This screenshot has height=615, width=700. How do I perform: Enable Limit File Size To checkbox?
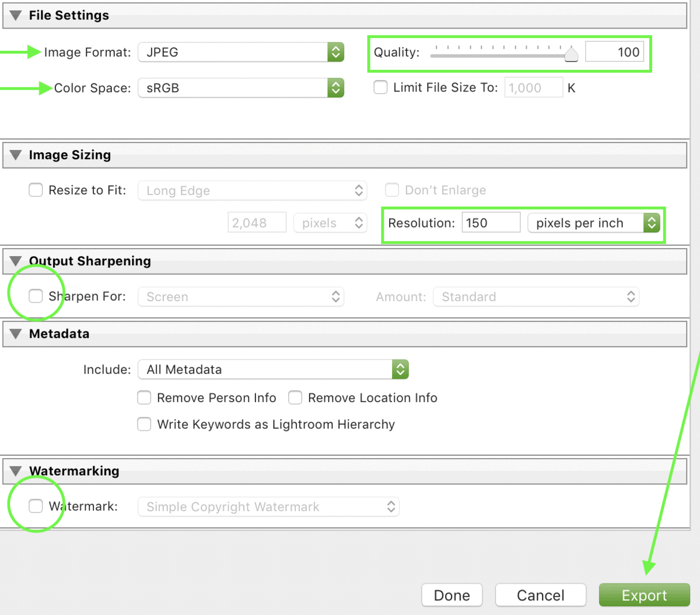pyautogui.click(x=380, y=88)
